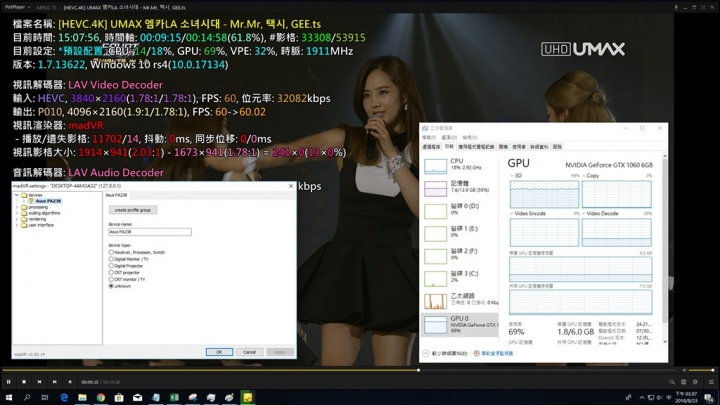
Task: Click the pin-on-top icon in PotPlayer title bar
Action: click(676, 7)
